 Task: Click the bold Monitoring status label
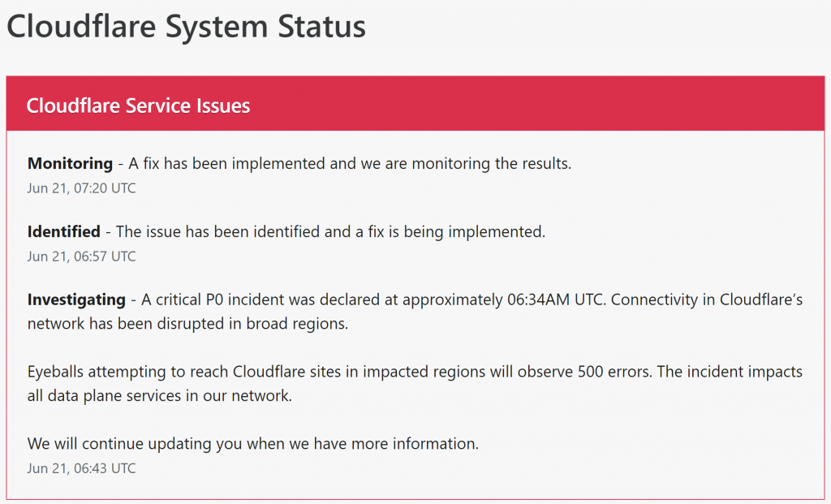[x=70, y=163]
